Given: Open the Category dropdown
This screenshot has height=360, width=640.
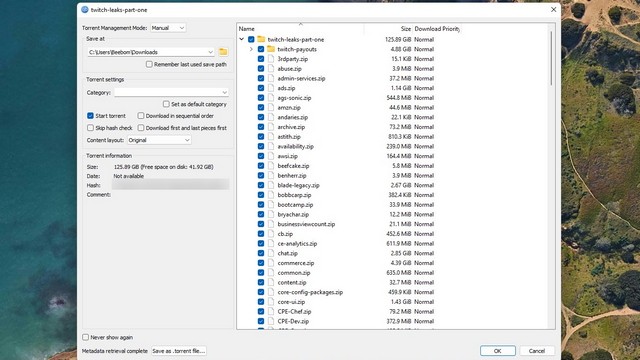Looking at the screenshot, I should [171, 92].
